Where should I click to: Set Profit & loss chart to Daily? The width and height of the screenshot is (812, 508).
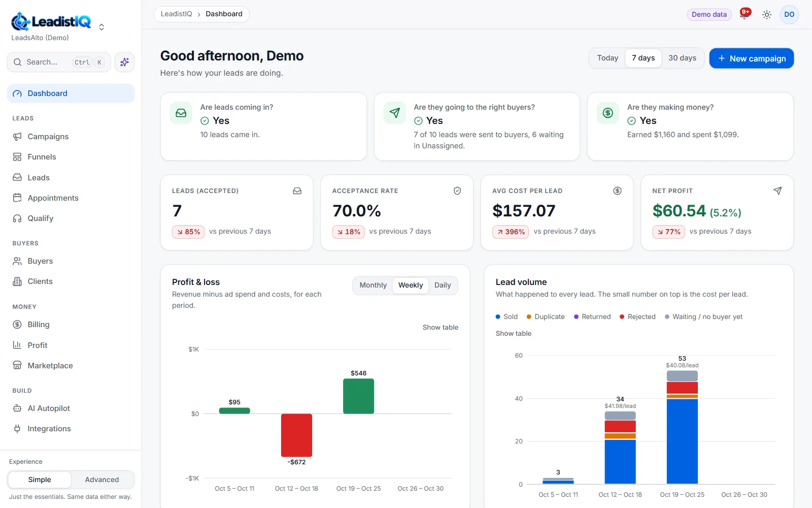tap(443, 285)
